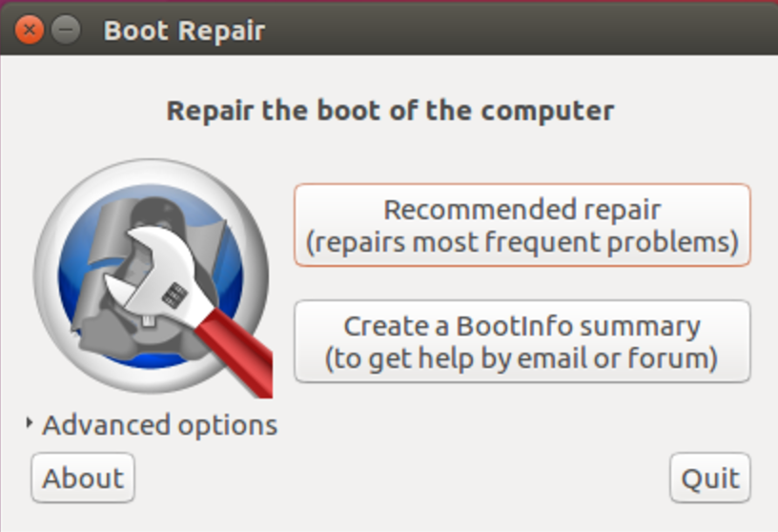The height and width of the screenshot is (532, 778).
Task: Click the empty title bar area
Action: coord(521,30)
